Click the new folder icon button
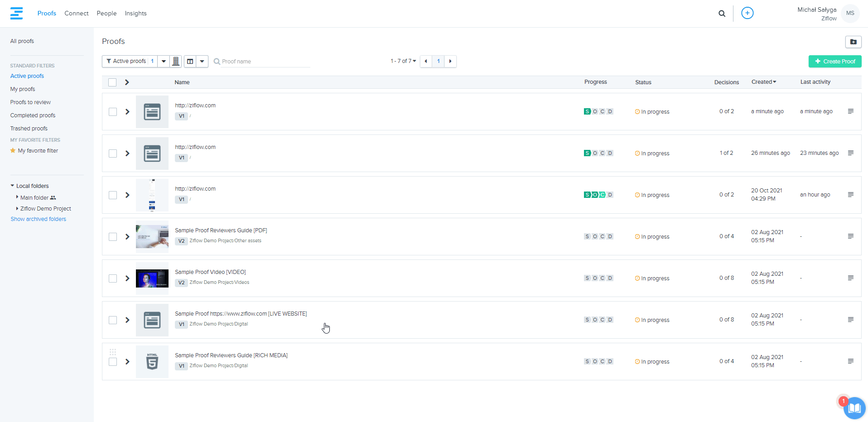868x422 pixels. coord(853,42)
